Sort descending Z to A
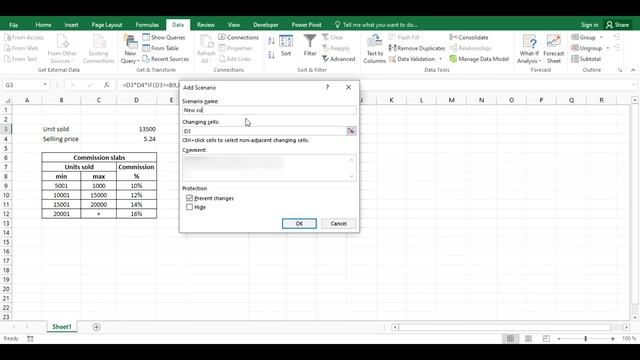The height and width of the screenshot is (360, 640). [x=271, y=54]
